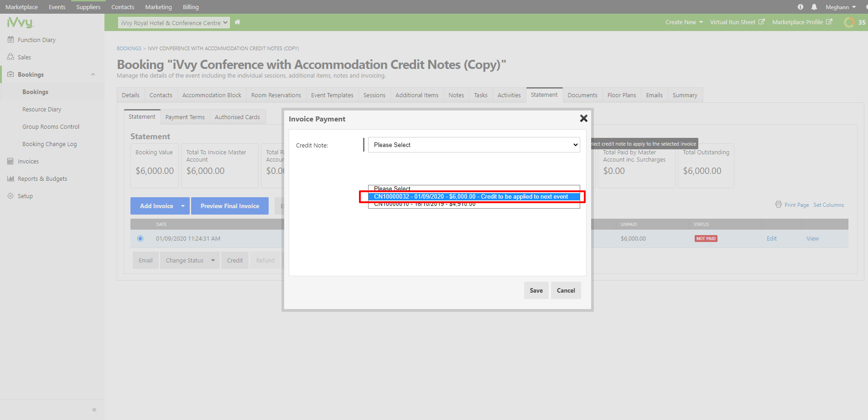The image size is (868, 420).
Task: Switch to the Additional Items tab
Action: 417,95
